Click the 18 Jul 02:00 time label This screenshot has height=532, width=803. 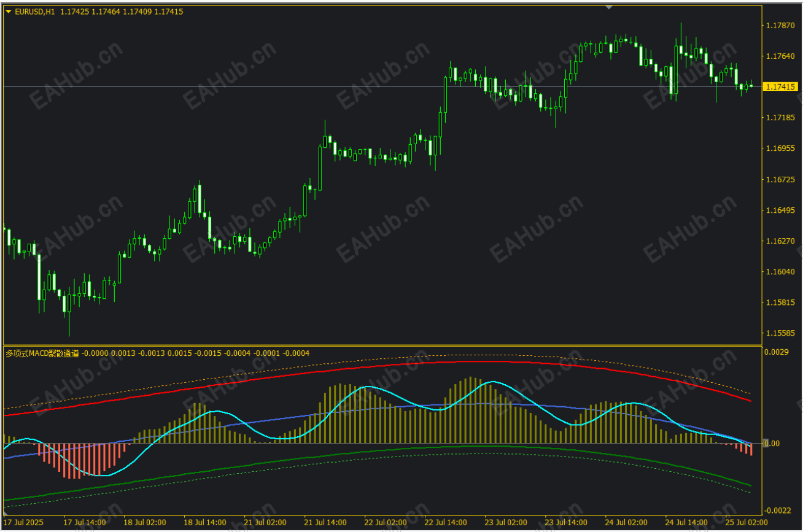tap(145, 522)
